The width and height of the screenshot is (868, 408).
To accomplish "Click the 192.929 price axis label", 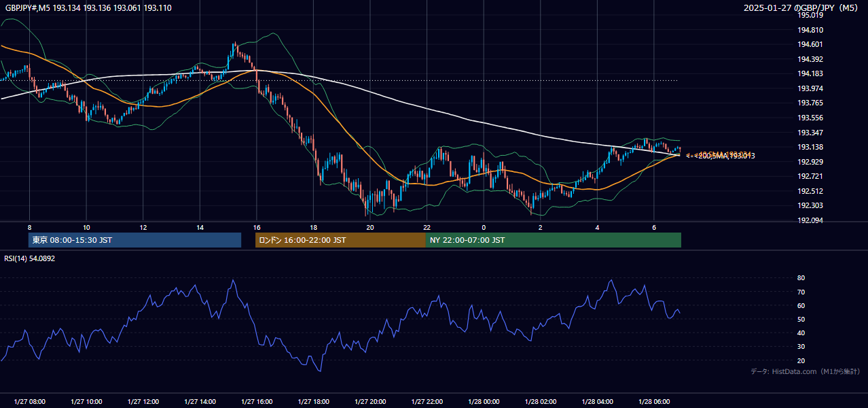I will [x=809, y=162].
